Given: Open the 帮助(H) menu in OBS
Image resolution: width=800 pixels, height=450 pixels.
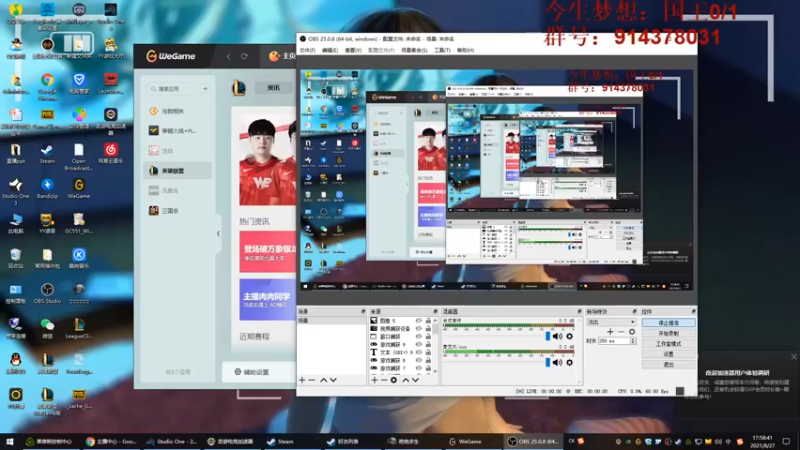Looking at the screenshot, I should pos(465,50).
